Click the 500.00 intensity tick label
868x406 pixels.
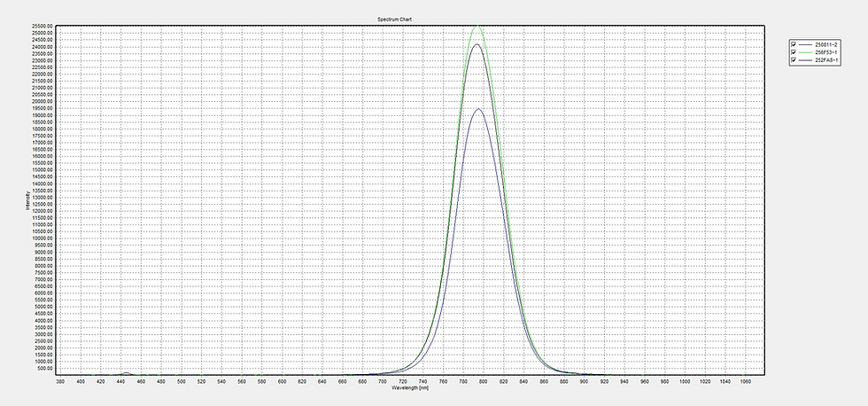(x=45, y=369)
